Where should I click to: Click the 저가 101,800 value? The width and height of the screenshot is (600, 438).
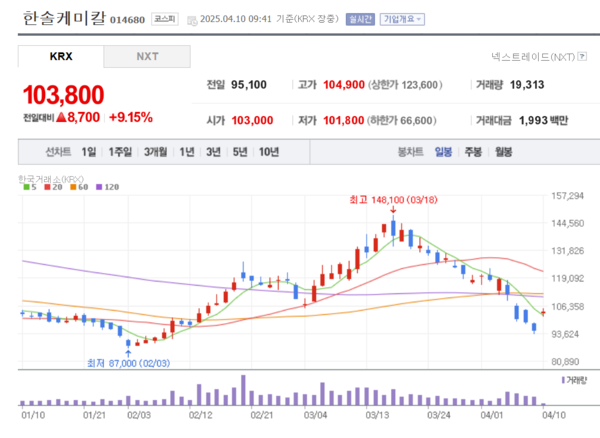pyautogui.click(x=344, y=120)
